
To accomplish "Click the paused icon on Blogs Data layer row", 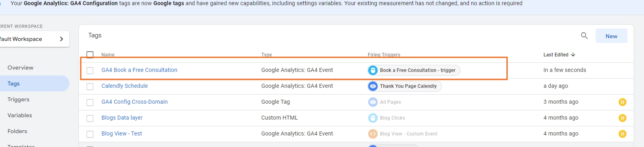I will coord(622,118).
